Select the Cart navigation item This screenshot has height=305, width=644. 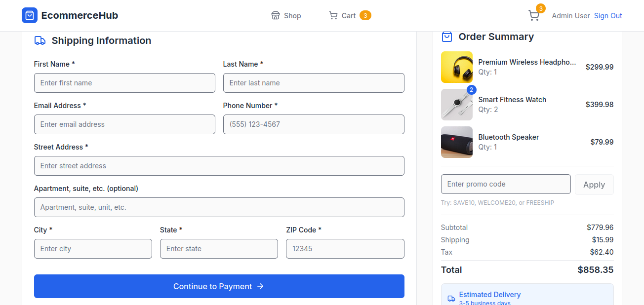pyautogui.click(x=348, y=15)
